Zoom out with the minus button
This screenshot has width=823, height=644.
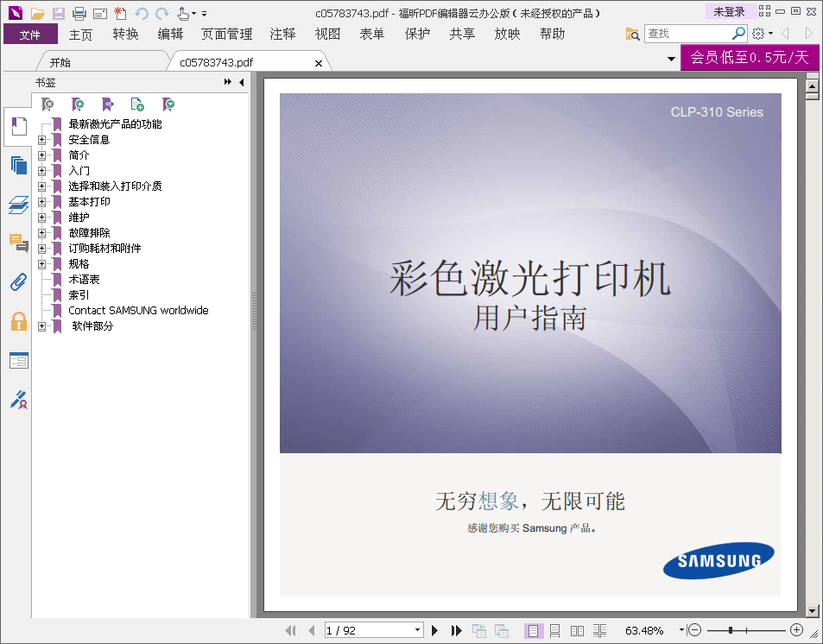694,630
